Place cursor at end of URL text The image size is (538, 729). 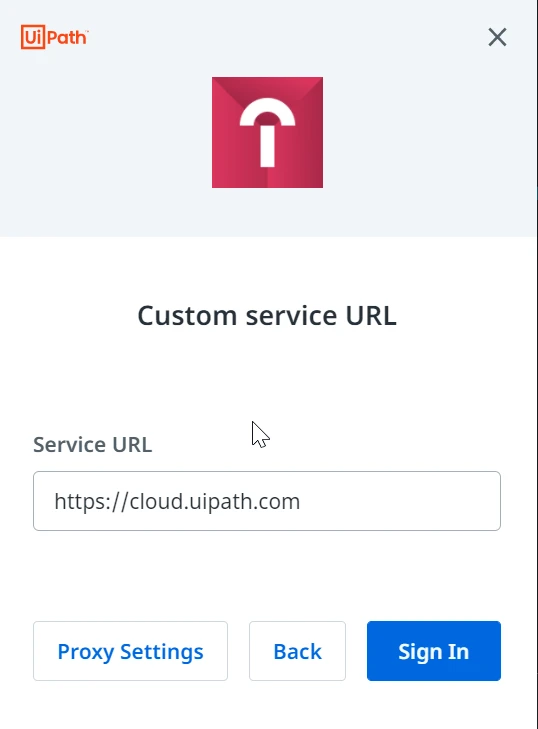coord(301,501)
